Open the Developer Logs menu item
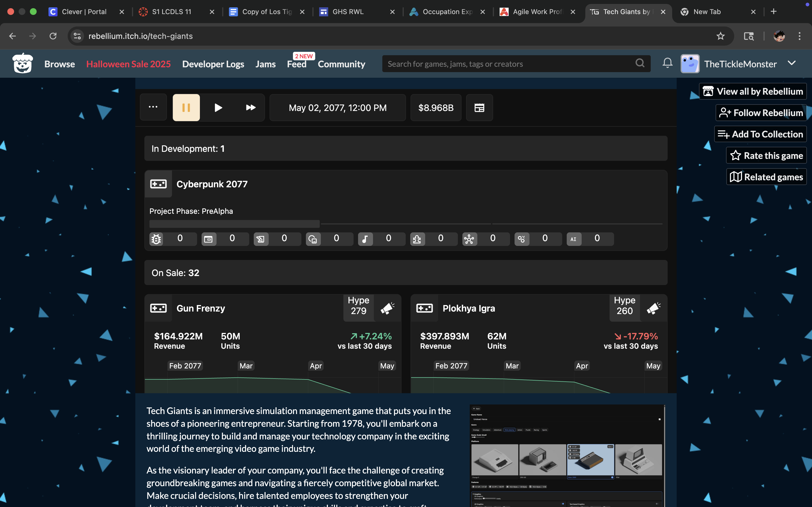Image resolution: width=812 pixels, height=507 pixels. pos(213,64)
